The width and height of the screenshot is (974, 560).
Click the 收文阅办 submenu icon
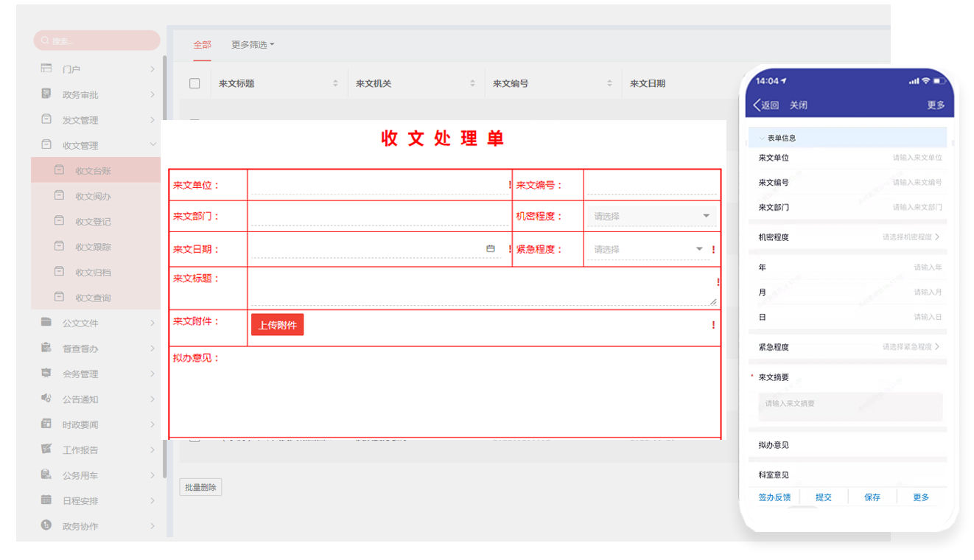tap(59, 195)
